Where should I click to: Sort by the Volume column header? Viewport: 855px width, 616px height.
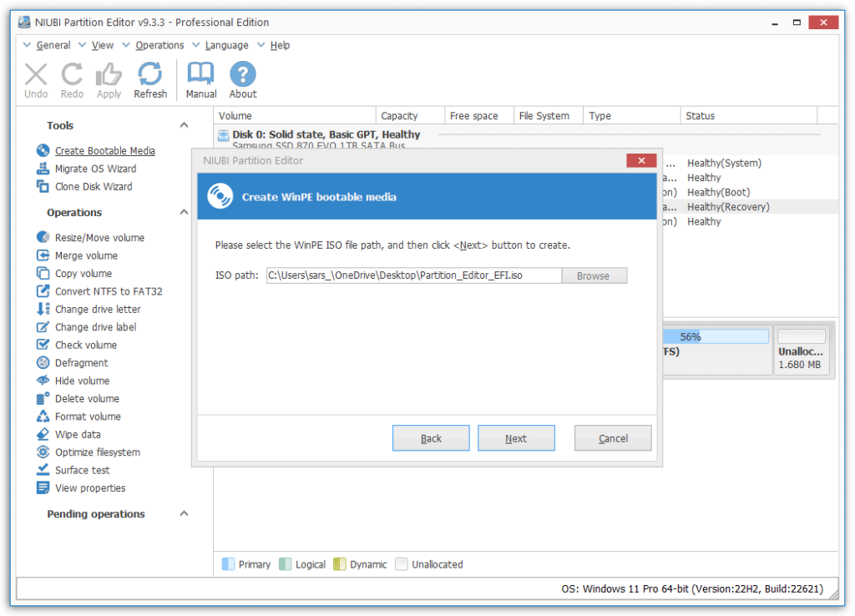click(295, 115)
